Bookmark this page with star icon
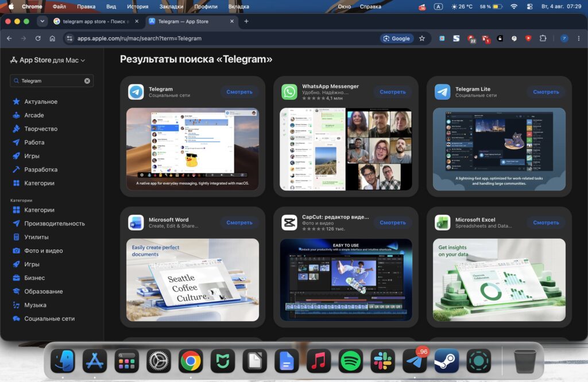This screenshot has width=588, height=382. point(422,38)
